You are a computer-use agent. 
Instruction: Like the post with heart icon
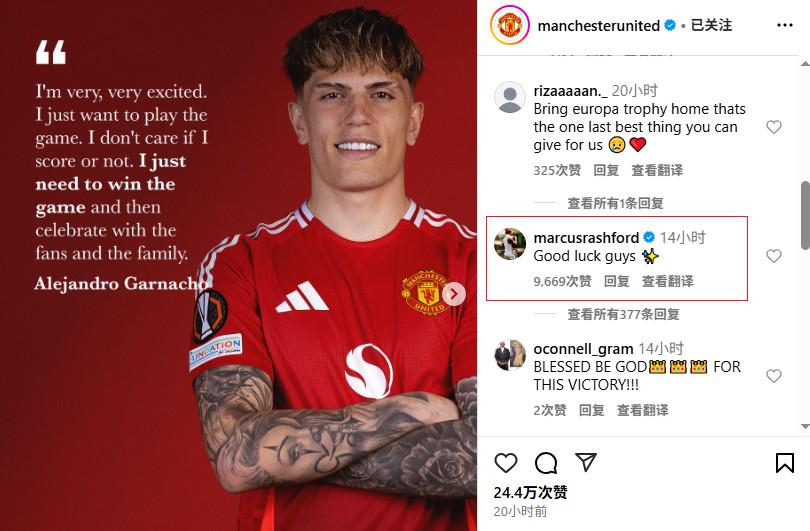(506, 463)
